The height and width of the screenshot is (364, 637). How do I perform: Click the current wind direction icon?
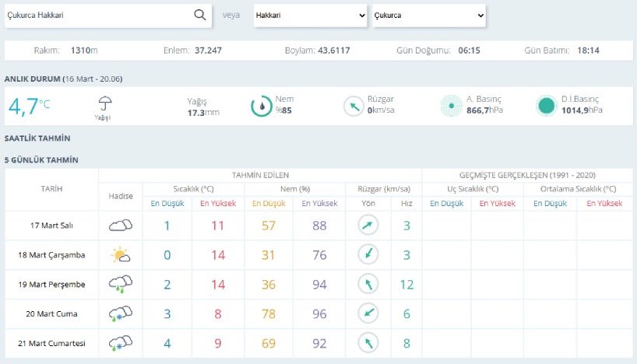pos(354,107)
